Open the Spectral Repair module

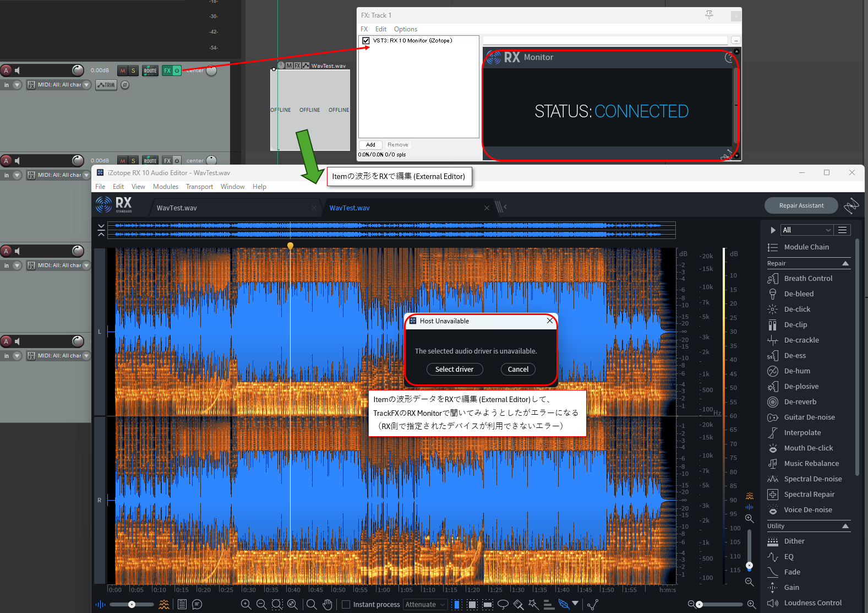point(809,494)
